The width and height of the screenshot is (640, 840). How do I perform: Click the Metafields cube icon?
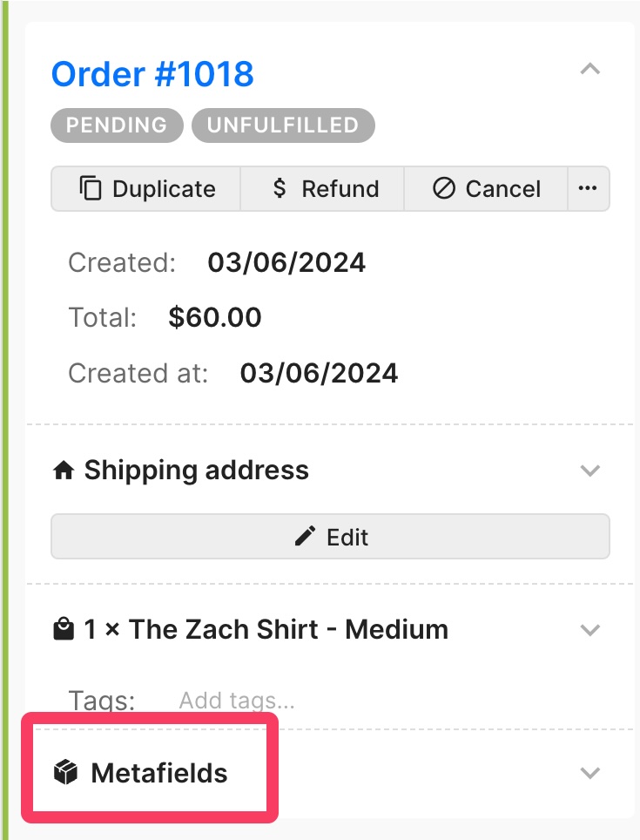coord(66,773)
